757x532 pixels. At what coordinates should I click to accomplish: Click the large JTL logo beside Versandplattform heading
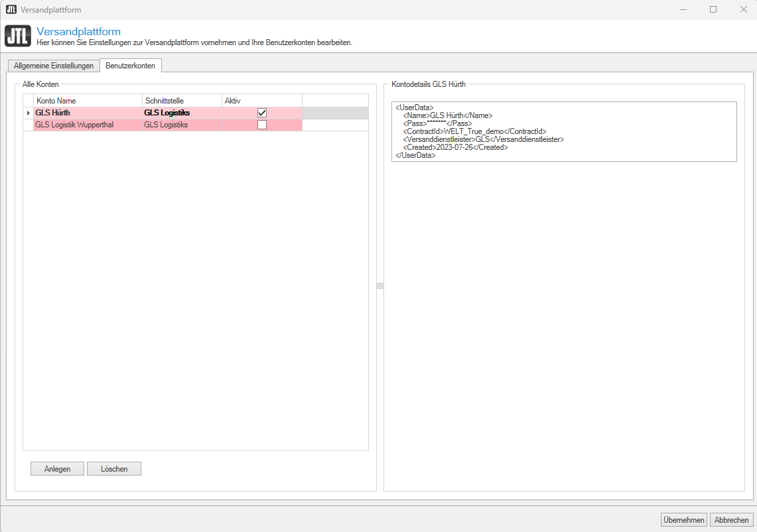pyautogui.click(x=17, y=36)
